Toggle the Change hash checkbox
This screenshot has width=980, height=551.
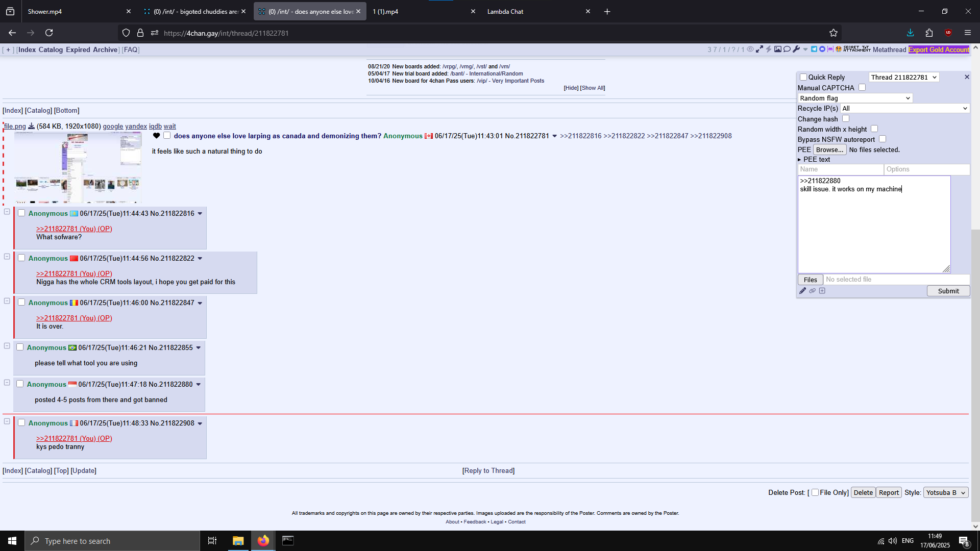tap(846, 119)
